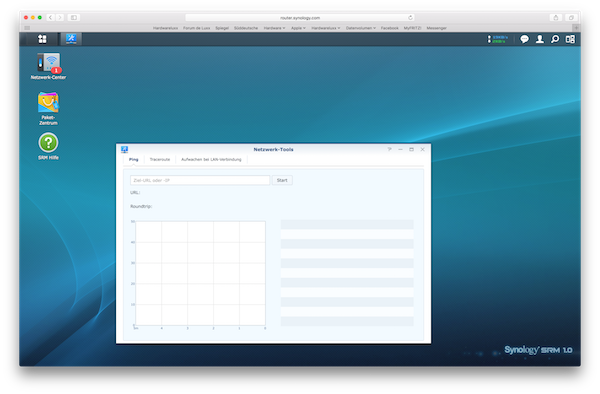Expand the Apple bookmarks folder
This screenshot has height=394, width=600.
point(298,28)
